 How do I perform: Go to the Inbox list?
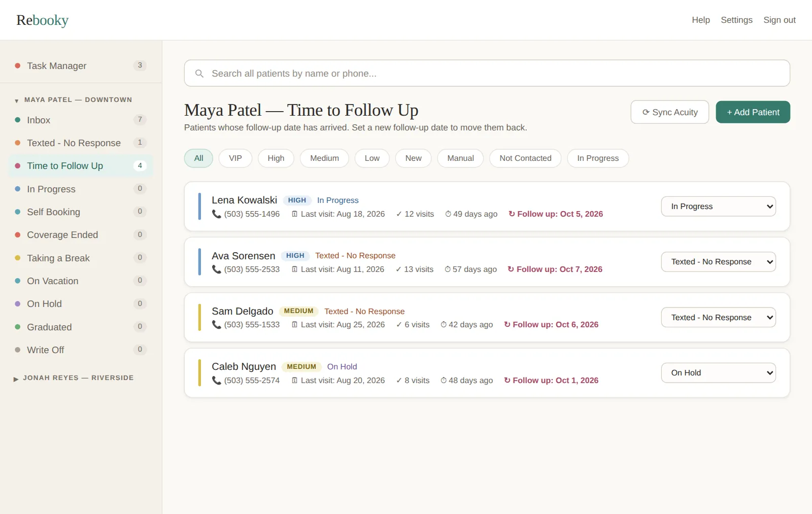(x=81, y=120)
